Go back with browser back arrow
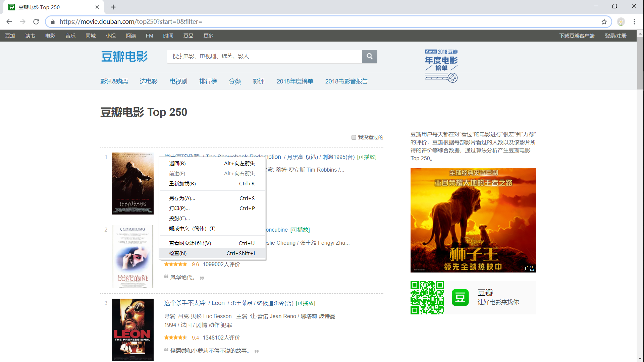This screenshot has height=362, width=644. 9,22
